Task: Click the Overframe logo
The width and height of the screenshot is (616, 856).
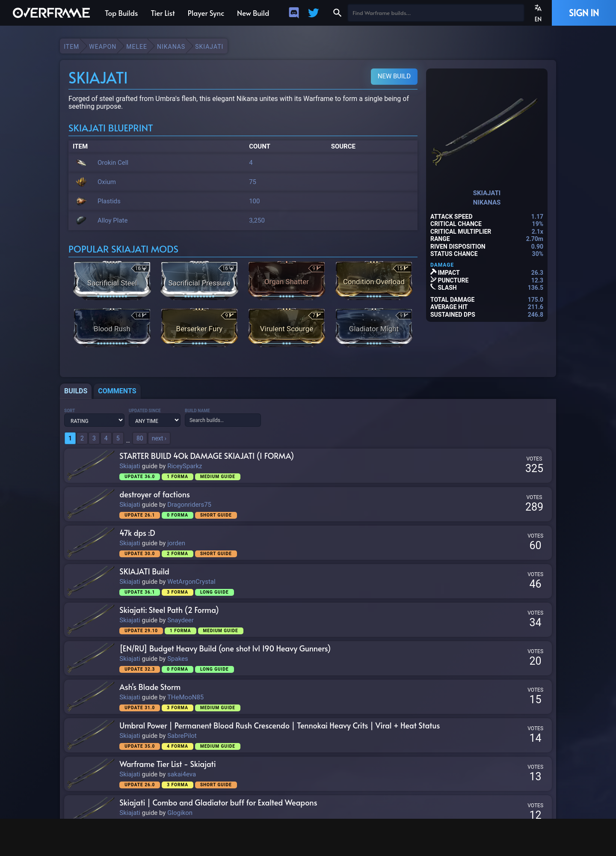Action: (x=51, y=13)
